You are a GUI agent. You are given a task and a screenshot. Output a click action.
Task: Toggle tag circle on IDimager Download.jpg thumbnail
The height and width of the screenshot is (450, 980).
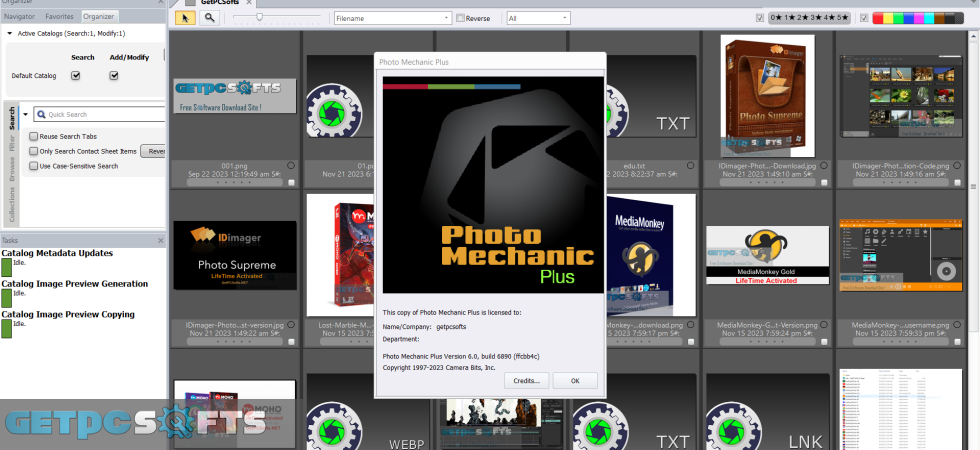click(x=824, y=166)
